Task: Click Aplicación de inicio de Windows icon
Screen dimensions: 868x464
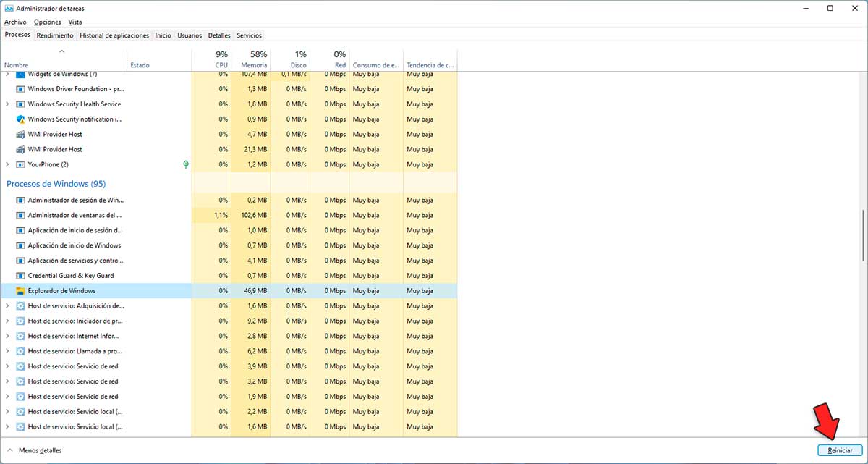Action: pyautogui.click(x=20, y=245)
